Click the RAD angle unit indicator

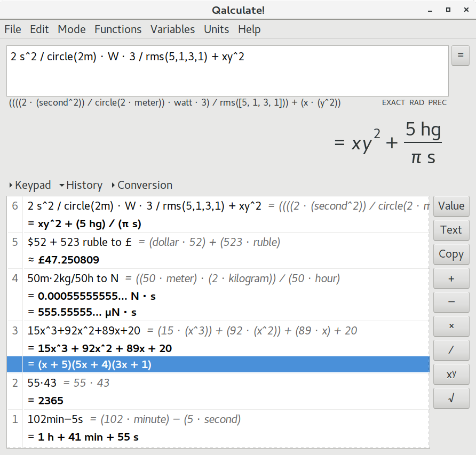[416, 102]
